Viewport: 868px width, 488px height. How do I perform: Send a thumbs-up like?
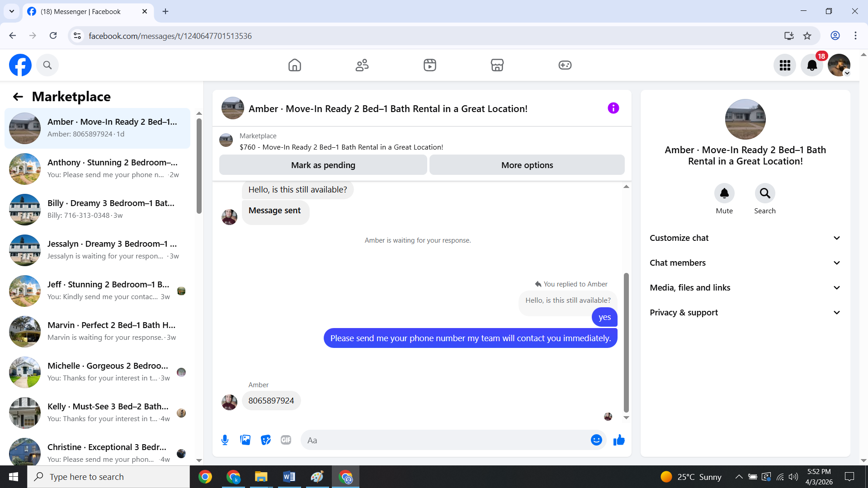(x=619, y=440)
